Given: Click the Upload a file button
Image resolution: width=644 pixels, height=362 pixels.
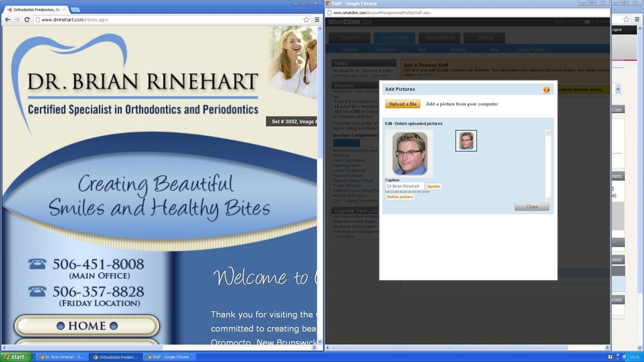Looking at the screenshot, I should click(402, 104).
